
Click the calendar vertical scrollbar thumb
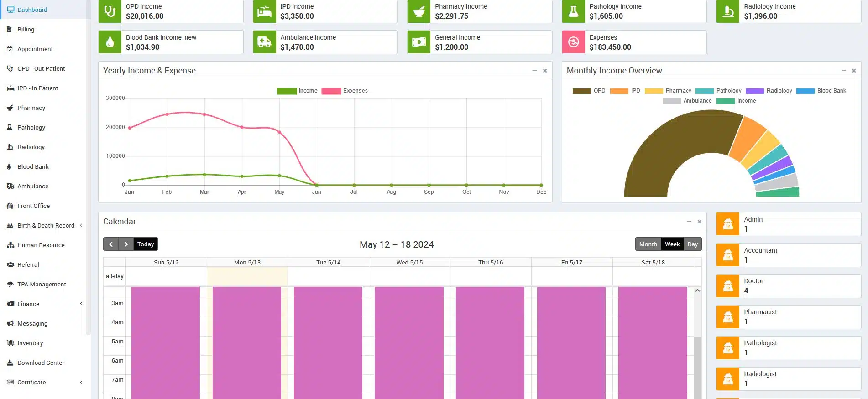(x=697, y=368)
